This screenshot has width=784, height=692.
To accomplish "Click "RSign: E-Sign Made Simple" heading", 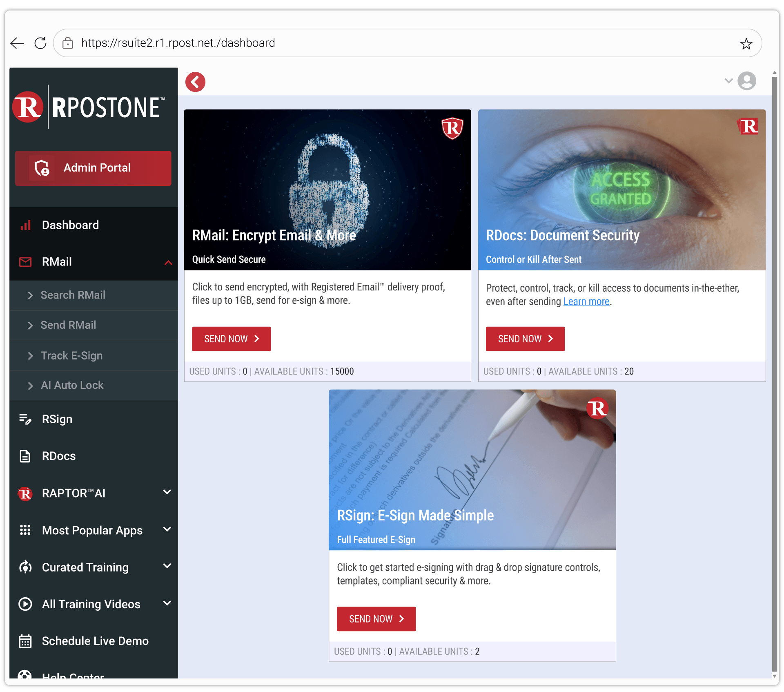I will (415, 516).
